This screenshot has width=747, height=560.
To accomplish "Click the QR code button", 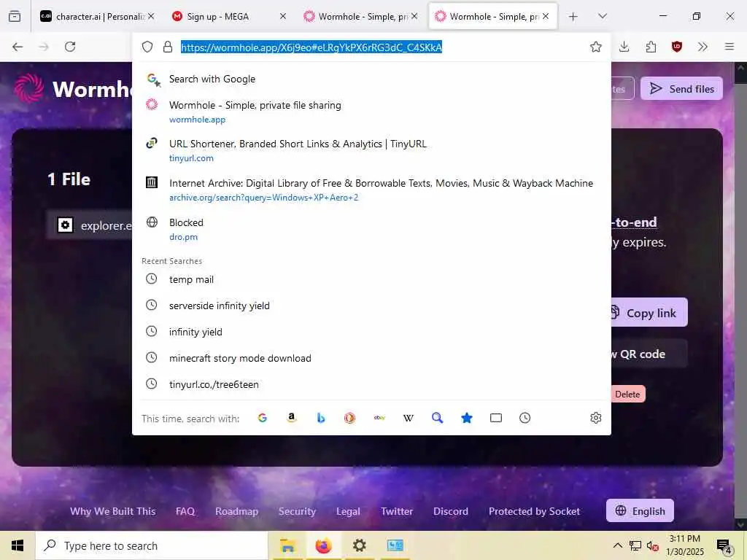I will coord(649,354).
